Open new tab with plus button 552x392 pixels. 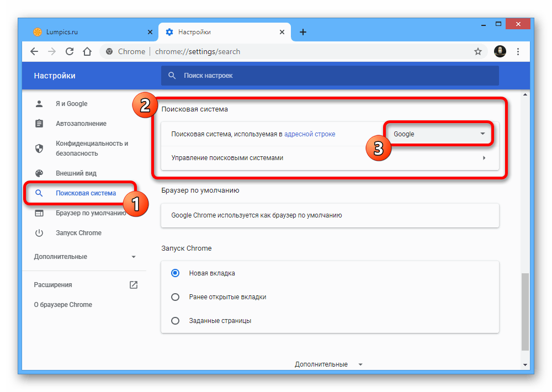[302, 32]
